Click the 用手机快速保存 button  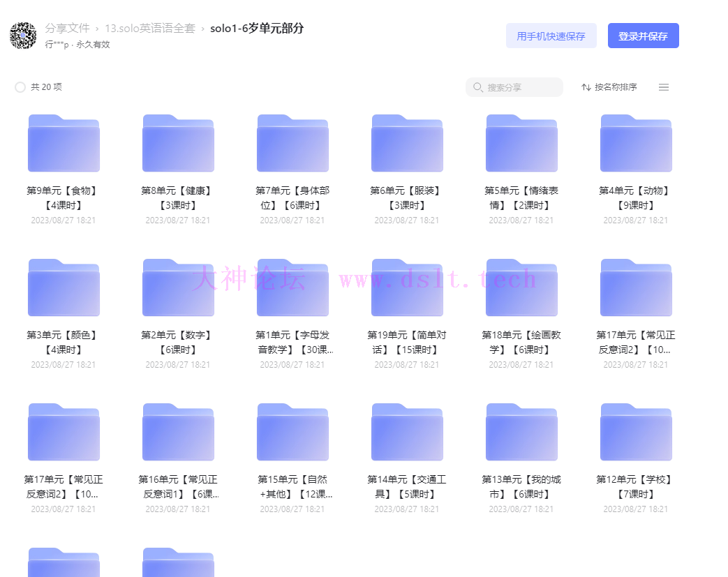point(551,36)
